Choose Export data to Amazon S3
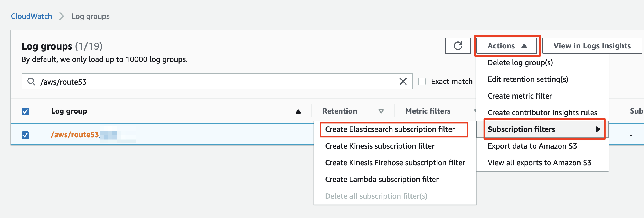 (532, 146)
